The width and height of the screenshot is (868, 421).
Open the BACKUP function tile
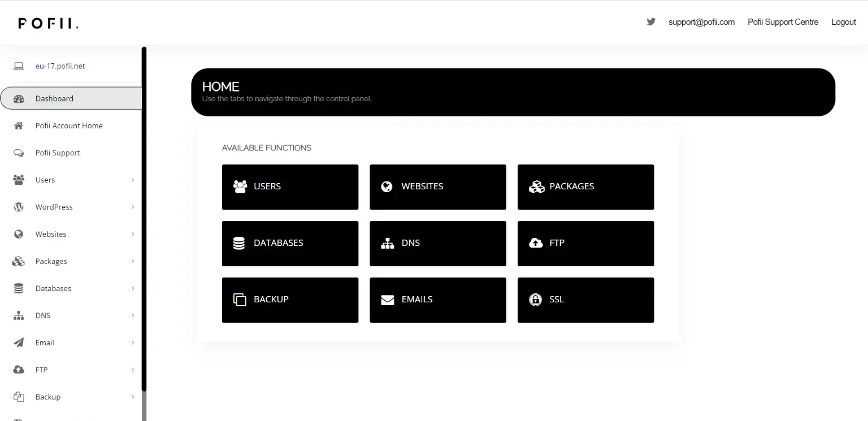290,300
